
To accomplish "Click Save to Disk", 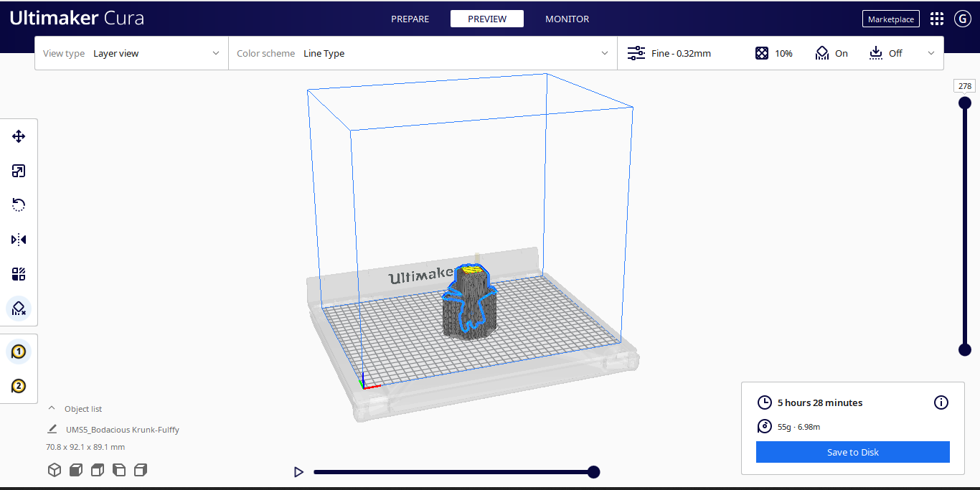I will (853, 452).
